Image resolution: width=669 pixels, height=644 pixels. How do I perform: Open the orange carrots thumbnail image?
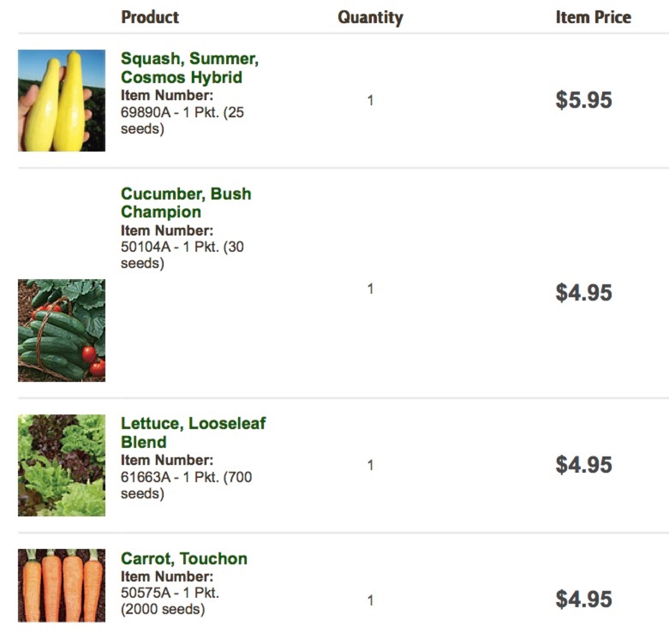pos(62,585)
